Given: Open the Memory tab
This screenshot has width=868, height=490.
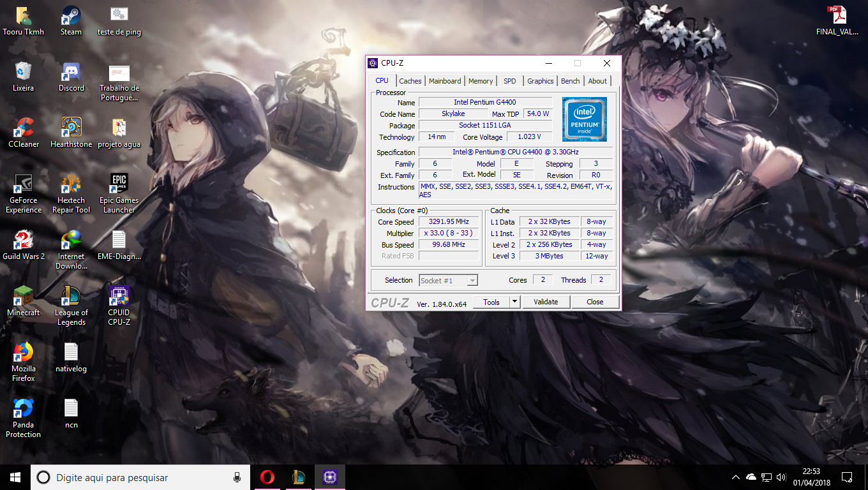Looking at the screenshot, I should point(481,81).
